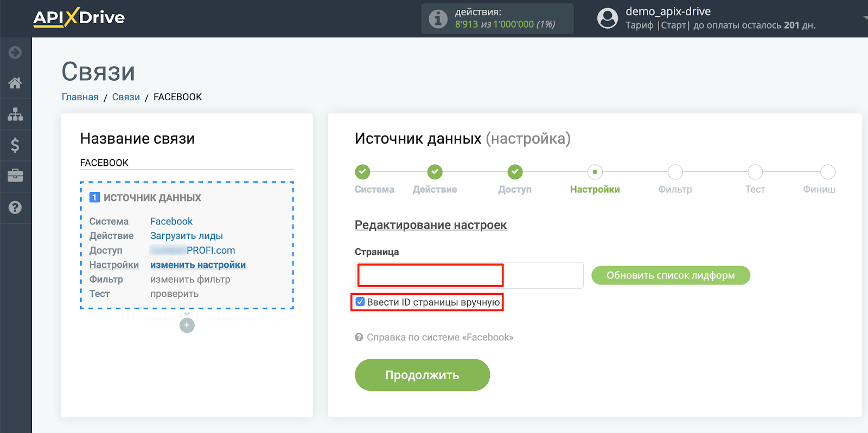The height and width of the screenshot is (433, 868).
Task: Open billing via the dollar sign icon
Action: click(x=15, y=145)
